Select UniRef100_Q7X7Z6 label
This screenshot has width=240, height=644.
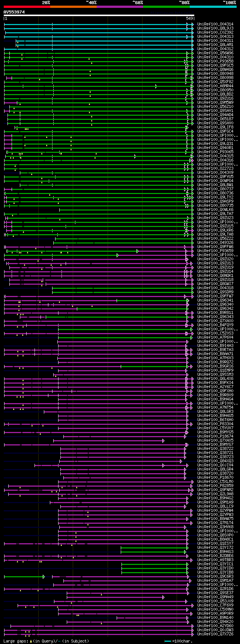(x=215, y=634)
